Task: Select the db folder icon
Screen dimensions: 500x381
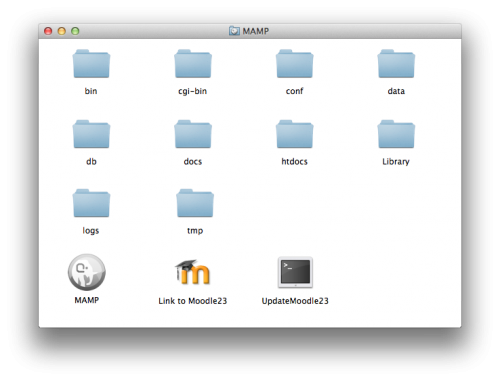Action: point(91,134)
